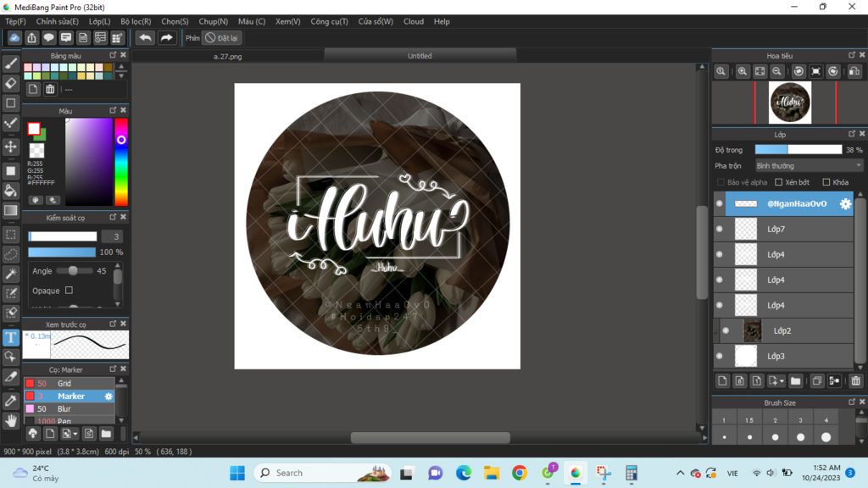Click the Angle slider handle

(x=73, y=270)
